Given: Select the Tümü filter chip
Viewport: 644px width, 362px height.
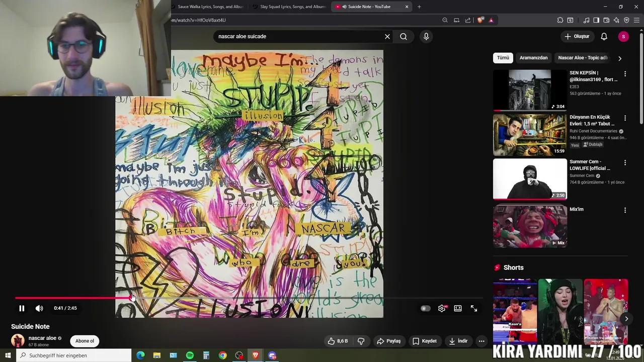Looking at the screenshot, I should coord(503,58).
